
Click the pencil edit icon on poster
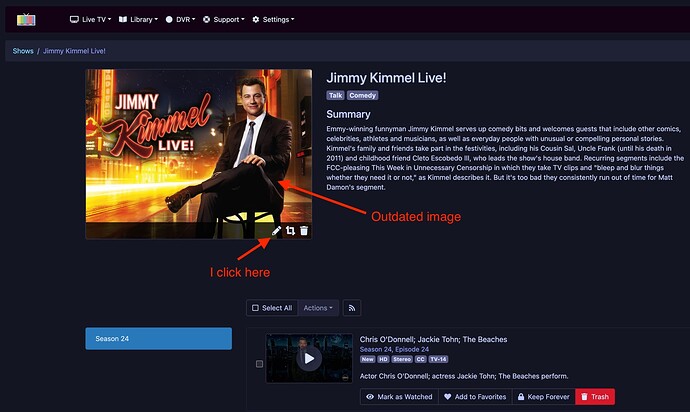(277, 231)
